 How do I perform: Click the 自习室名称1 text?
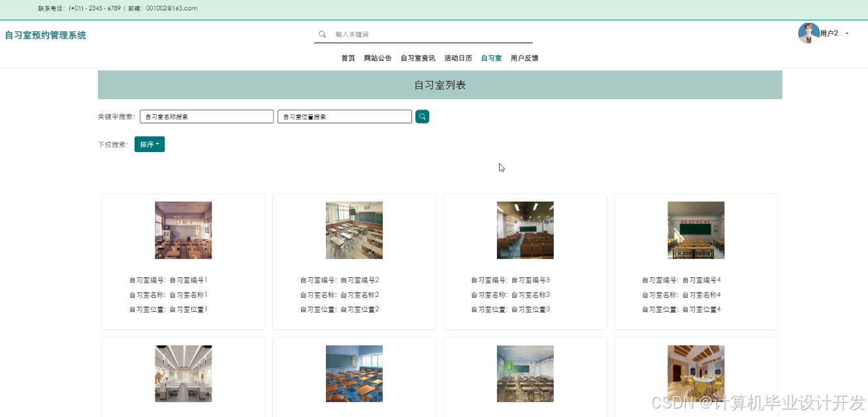point(189,295)
